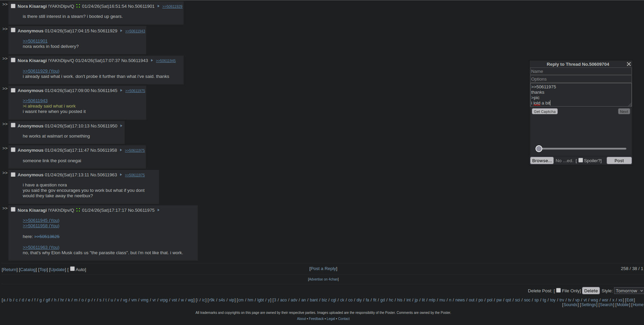
Task: Hide post No.50611901 using its >> marker
Action: click(x=5, y=4)
